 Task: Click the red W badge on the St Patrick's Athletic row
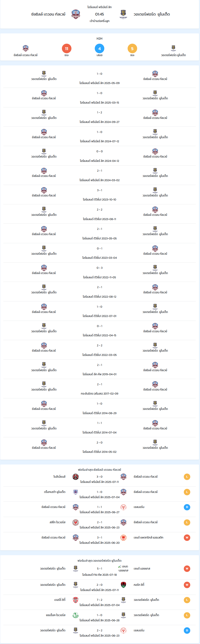tap(187, 538)
